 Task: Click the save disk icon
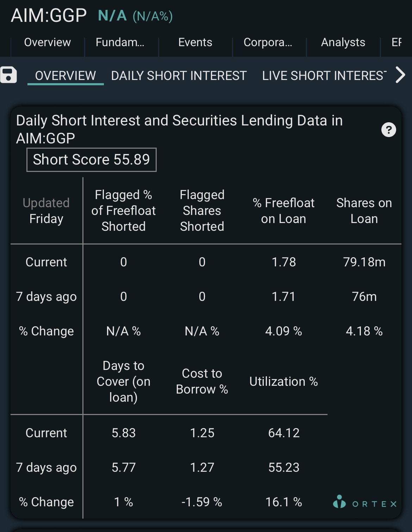[8, 75]
